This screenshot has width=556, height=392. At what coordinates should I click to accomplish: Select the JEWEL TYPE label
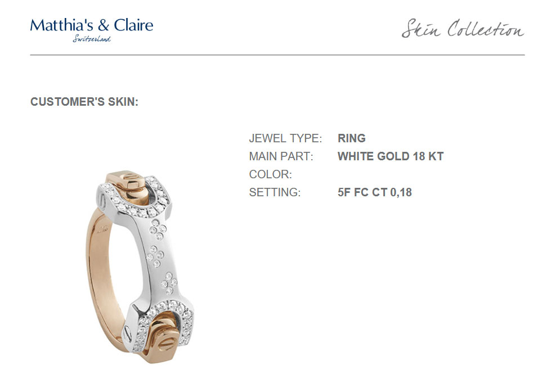(x=285, y=138)
